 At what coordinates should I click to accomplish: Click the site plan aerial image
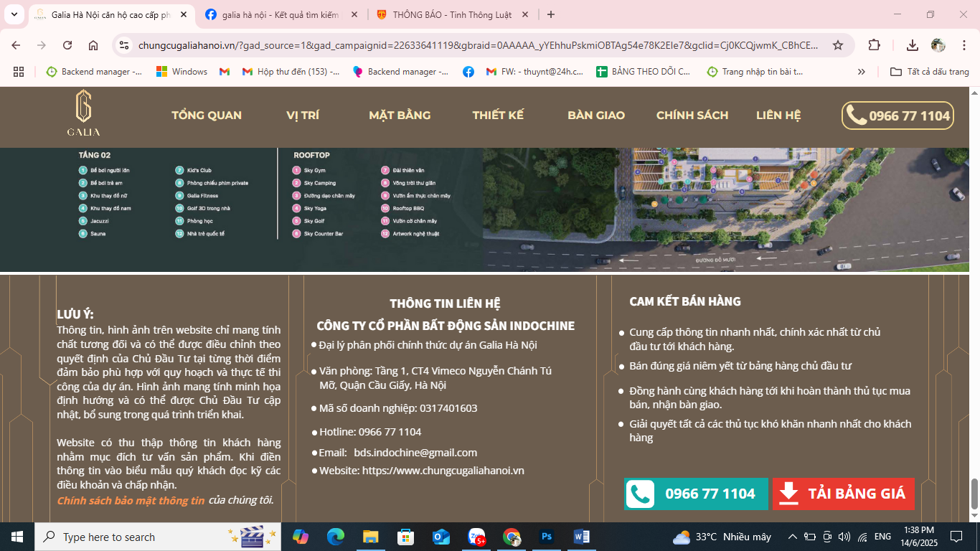tap(726, 209)
